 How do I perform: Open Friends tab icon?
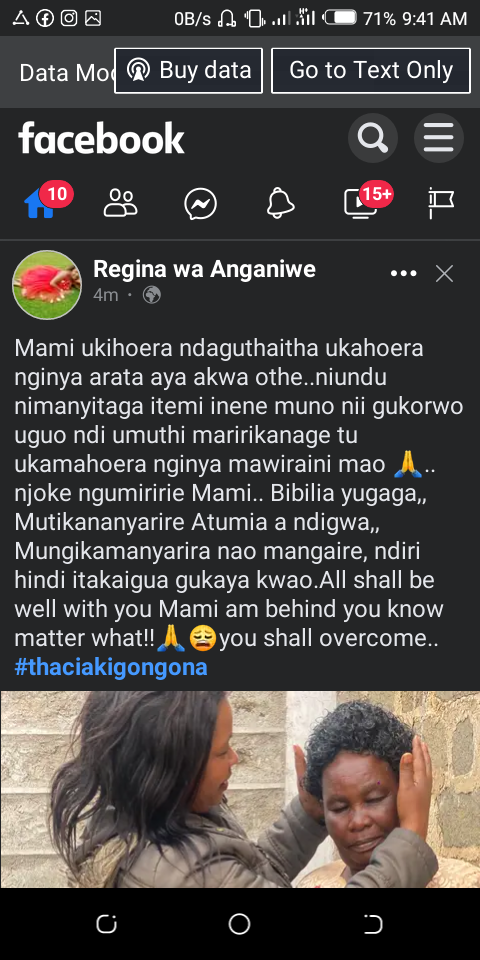(120, 203)
